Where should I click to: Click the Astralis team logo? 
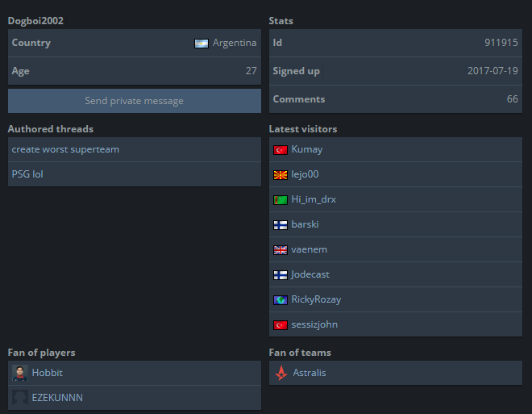[281, 373]
